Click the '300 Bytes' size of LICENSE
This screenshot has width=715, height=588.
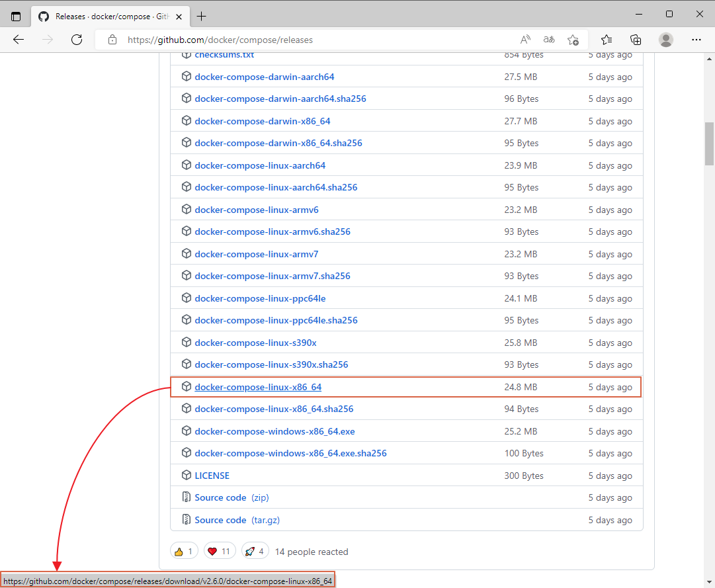tap(524, 476)
